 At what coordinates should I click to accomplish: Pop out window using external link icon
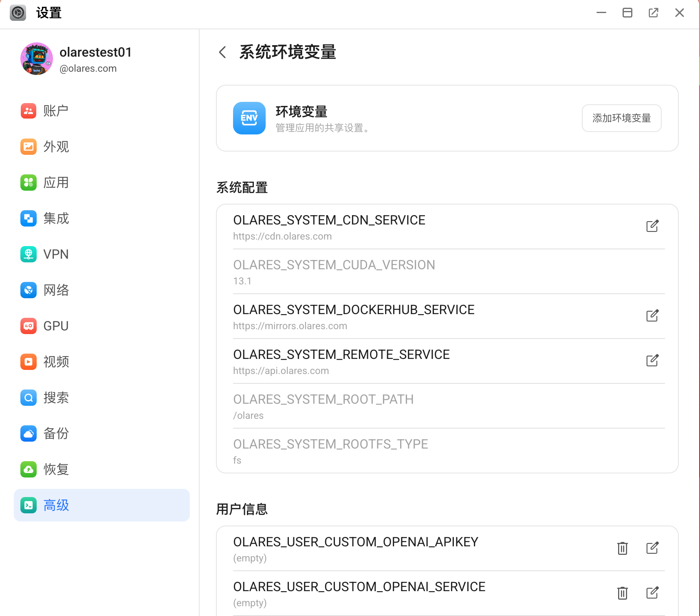(x=653, y=13)
